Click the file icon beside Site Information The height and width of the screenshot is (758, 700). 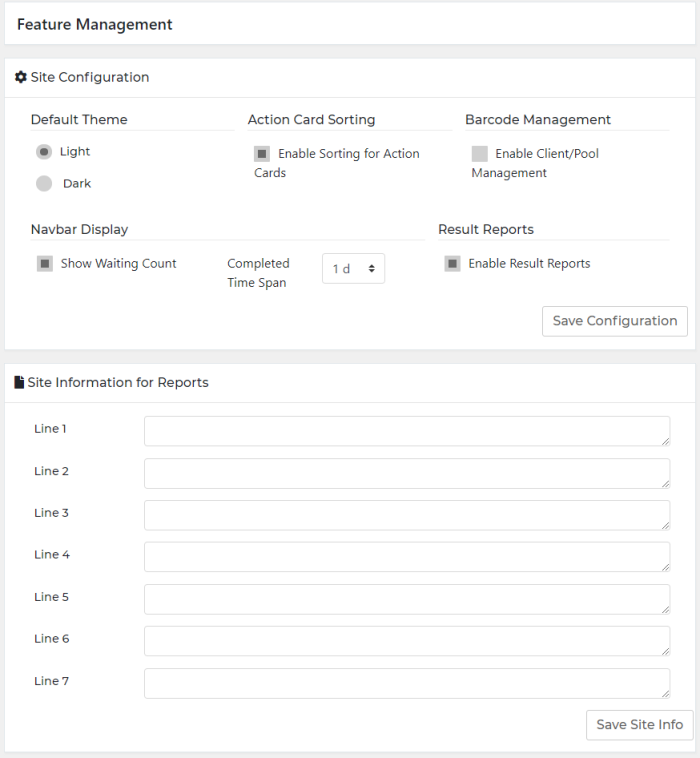(x=20, y=382)
